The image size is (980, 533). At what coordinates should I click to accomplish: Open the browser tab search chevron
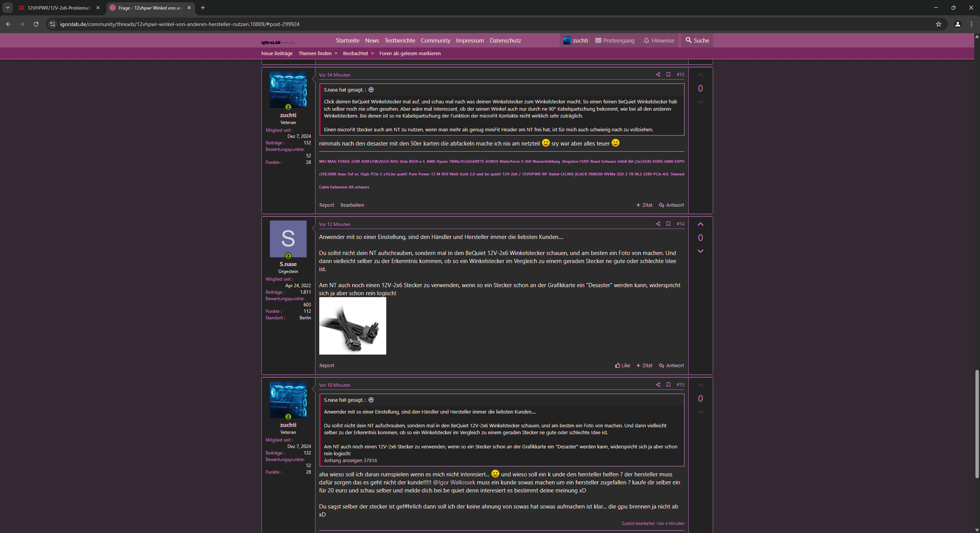(x=7, y=8)
